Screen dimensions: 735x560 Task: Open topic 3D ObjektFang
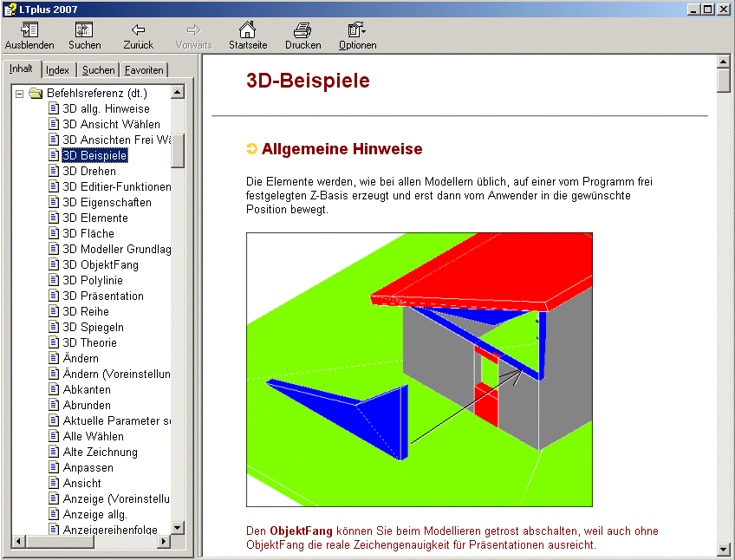101,264
